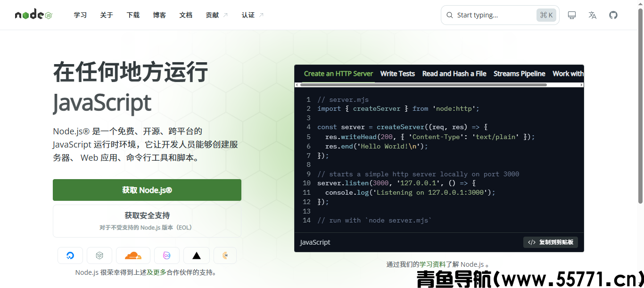Click the server.listen(3000 code line

(396, 183)
